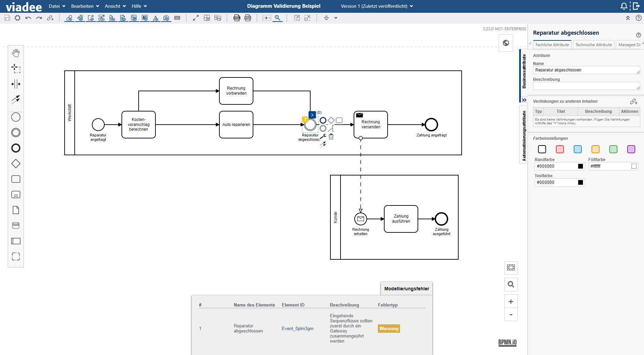The height and width of the screenshot is (355, 644).
Task: Select the end event shape in palette
Action: pyautogui.click(x=16, y=148)
